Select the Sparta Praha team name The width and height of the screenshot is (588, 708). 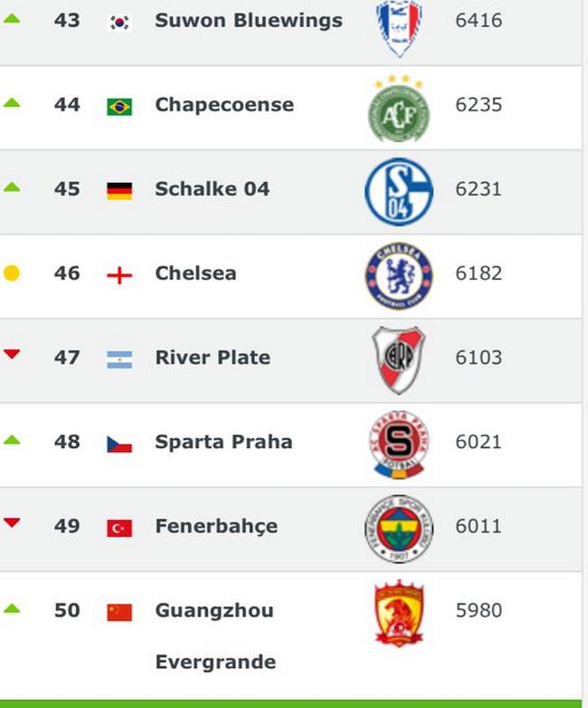[223, 442]
